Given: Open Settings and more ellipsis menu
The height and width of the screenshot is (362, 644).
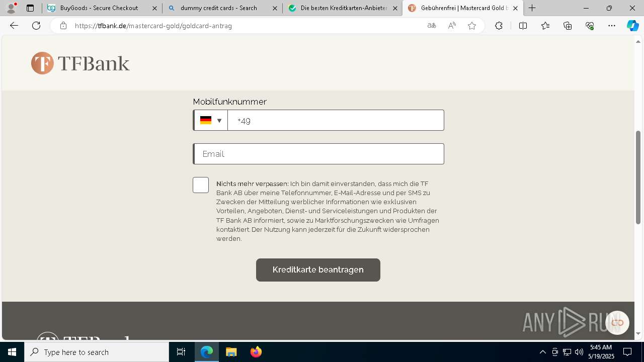Looking at the screenshot, I should pyautogui.click(x=612, y=26).
